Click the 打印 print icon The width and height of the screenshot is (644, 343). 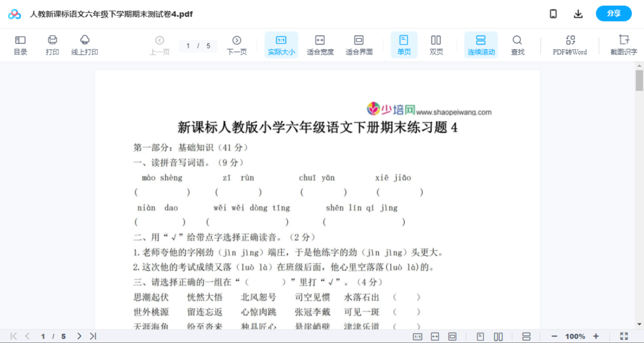click(52, 45)
